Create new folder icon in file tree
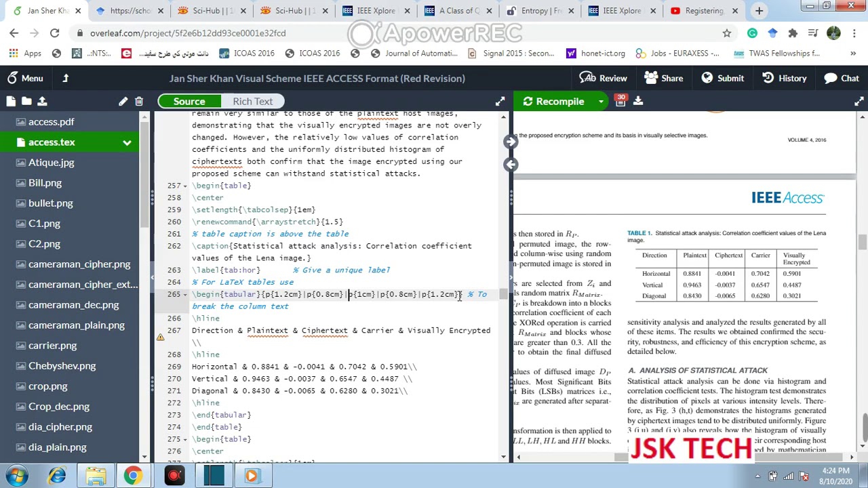868x488 pixels. (x=26, y=101)
